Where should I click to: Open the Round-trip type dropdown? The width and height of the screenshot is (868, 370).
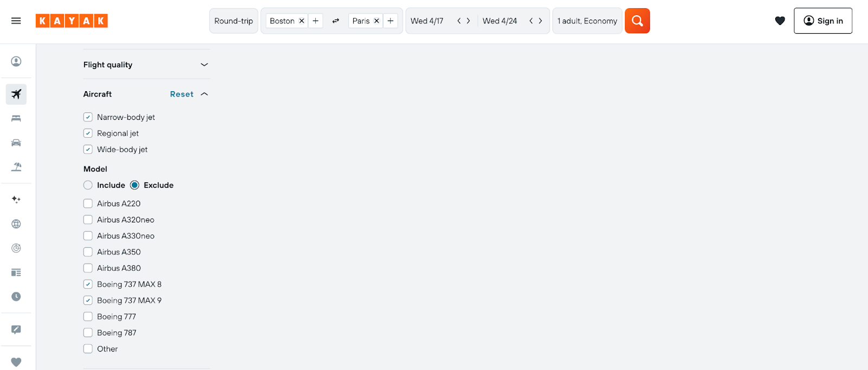pyautogui.click(x=234, y=21)
